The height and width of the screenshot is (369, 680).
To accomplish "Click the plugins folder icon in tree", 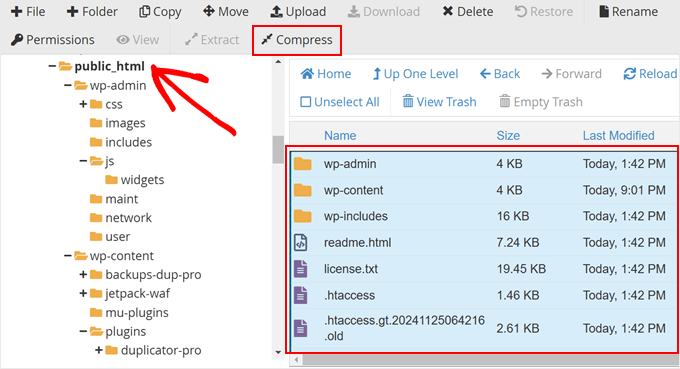I will click(96, 331).
